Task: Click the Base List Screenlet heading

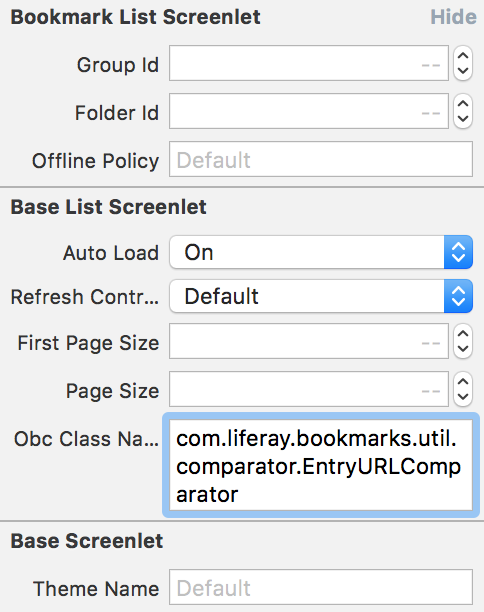Action: tap(109, 207)
